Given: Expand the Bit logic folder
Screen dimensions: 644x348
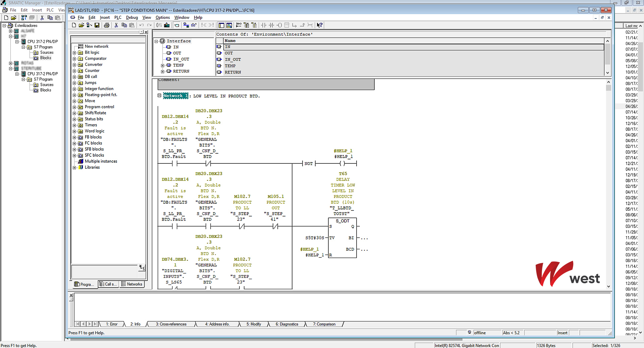Looking at the screenshot, I should click(74, 53).
